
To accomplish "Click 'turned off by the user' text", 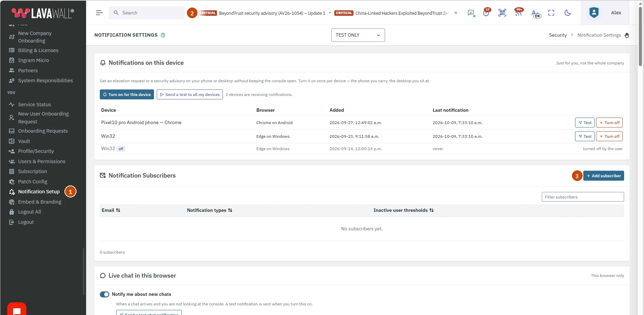I will pos(603,149).
